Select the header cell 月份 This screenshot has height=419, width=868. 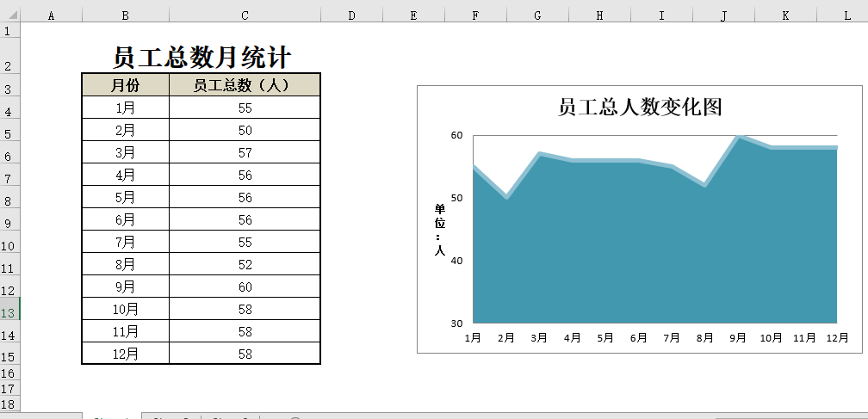[125, 85]
